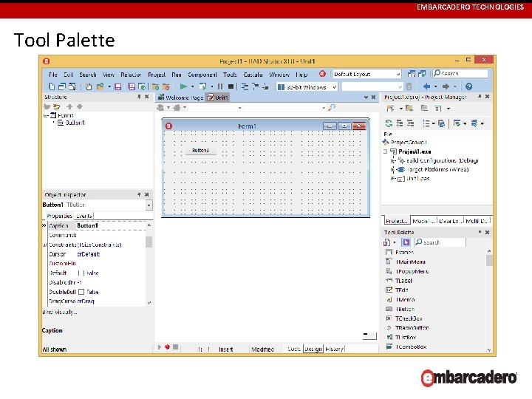Image resolution: width=532 pixels, height=399 pixels.
Task: Open the Object Inspector component dropdown
Action: point(149,205)
